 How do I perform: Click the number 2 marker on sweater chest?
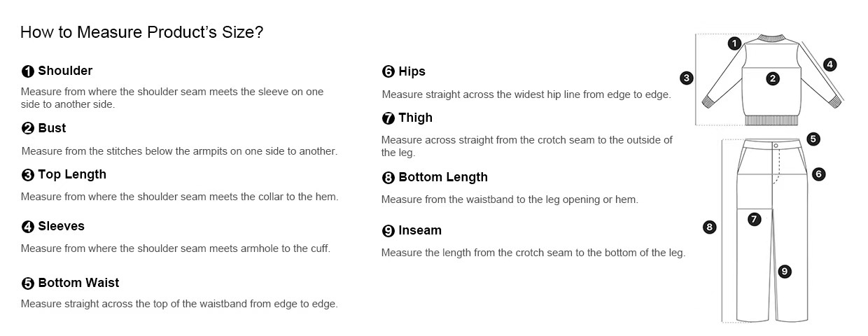773,78
